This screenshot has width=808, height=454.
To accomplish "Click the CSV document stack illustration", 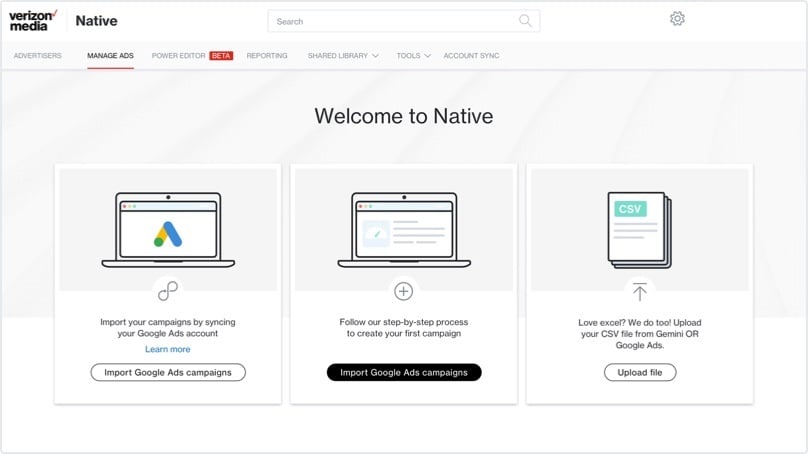I will tap(639, 230).
